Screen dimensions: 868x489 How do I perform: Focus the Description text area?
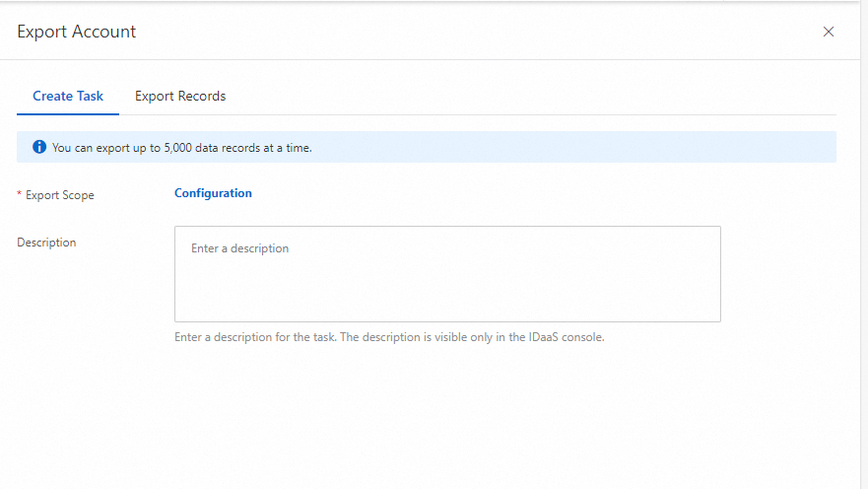click(x=447, y=274)
